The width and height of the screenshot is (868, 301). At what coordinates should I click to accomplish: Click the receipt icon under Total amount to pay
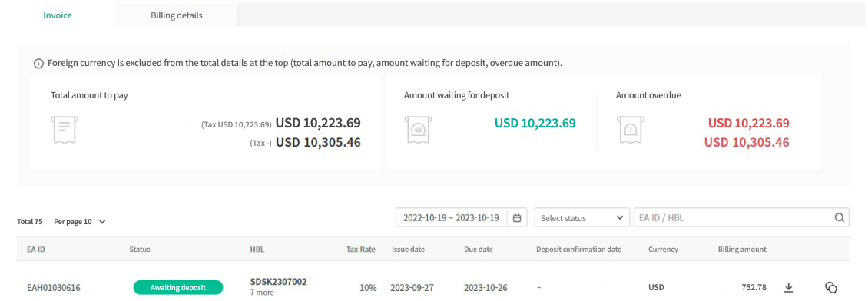tap(65, 130)
